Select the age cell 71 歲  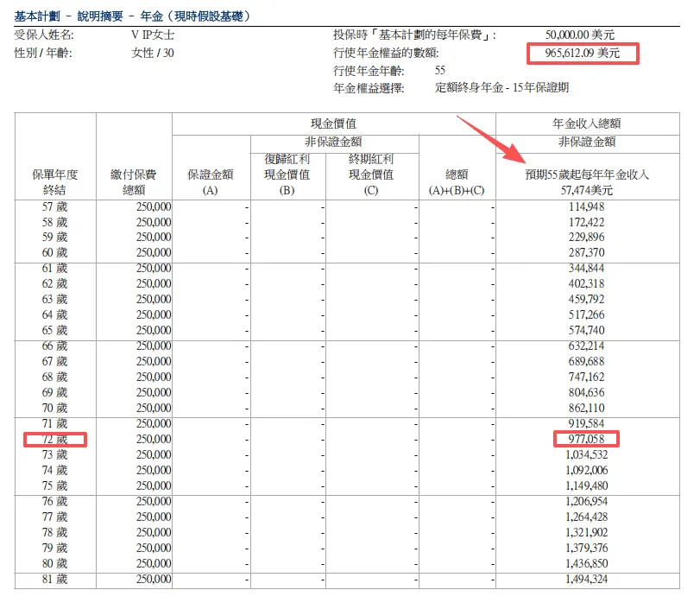[55, 423]
